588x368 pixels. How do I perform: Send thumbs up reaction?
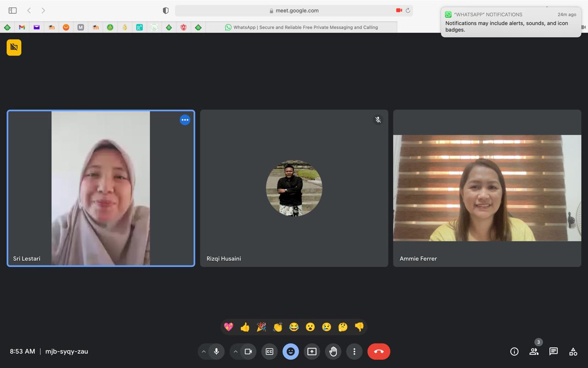point(245,327)
